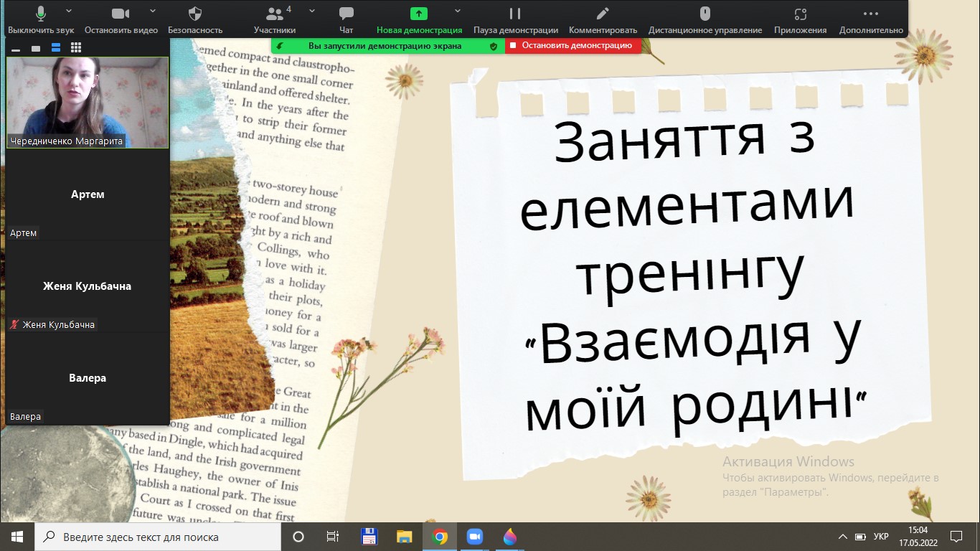Click the battery icon in system tray
Image resolution: width=980 pixels, height=551 pixels.
pyautogui.click(x=862, y=537)
